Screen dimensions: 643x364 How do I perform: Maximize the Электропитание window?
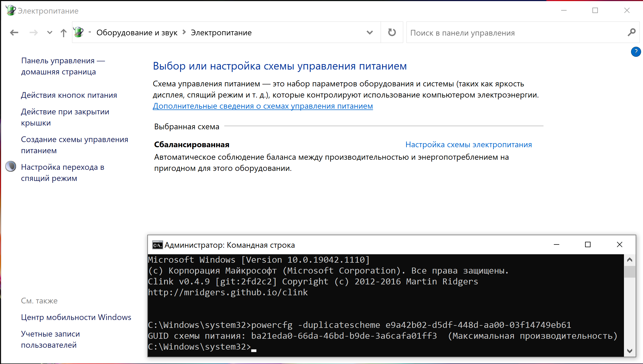click(595, 11)
